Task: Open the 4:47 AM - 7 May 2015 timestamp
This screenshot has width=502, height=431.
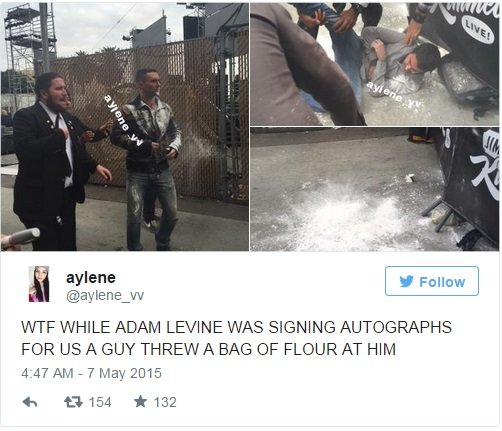Action: [91, 373]
